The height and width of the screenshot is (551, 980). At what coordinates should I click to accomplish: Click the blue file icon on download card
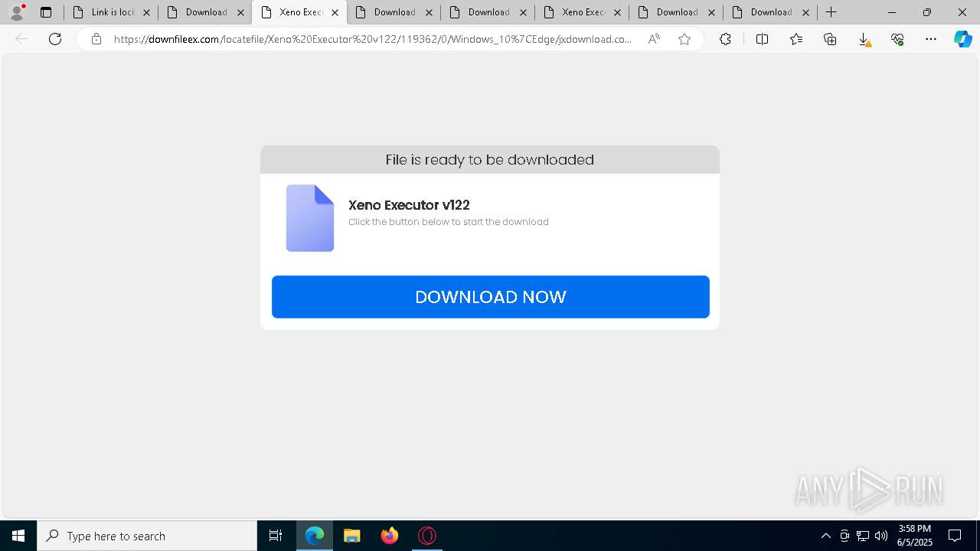coord(310,218)
